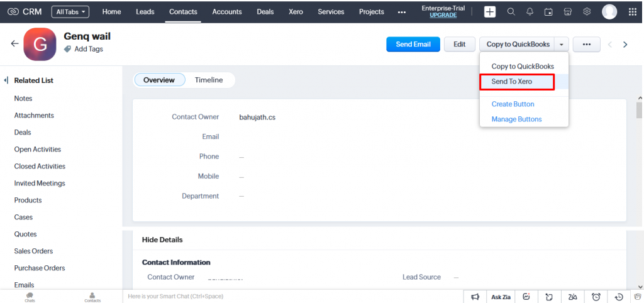Open Quotes in the related list
Screen dimensions: 644x303
click(25, 234)
